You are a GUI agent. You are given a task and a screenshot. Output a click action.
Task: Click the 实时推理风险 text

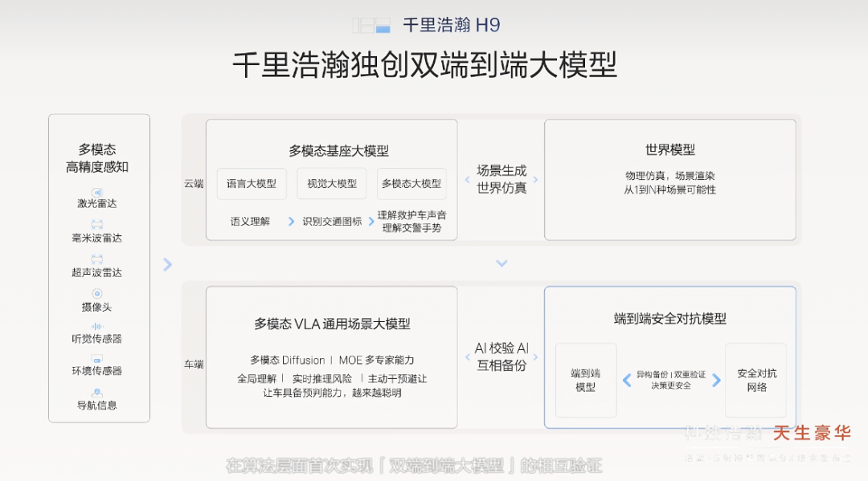click(x=322, y=379)
